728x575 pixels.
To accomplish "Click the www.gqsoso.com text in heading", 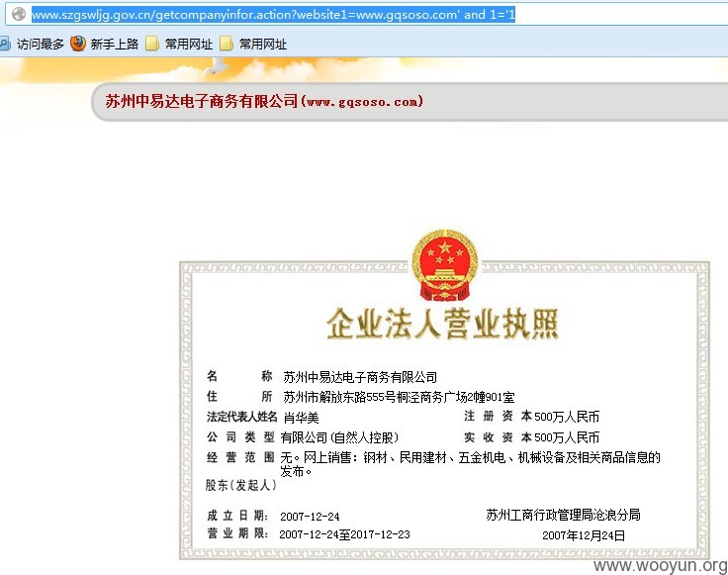I will pos(362,101).
